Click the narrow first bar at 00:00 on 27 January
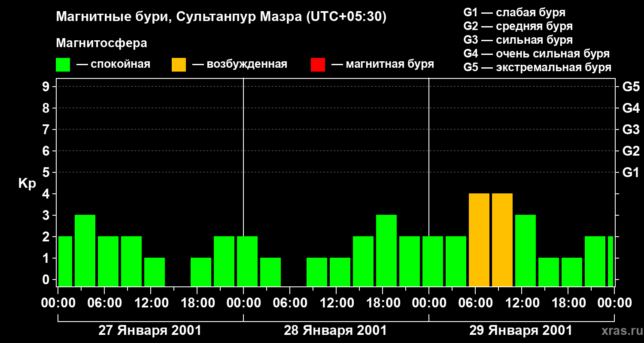 (65, 261)
